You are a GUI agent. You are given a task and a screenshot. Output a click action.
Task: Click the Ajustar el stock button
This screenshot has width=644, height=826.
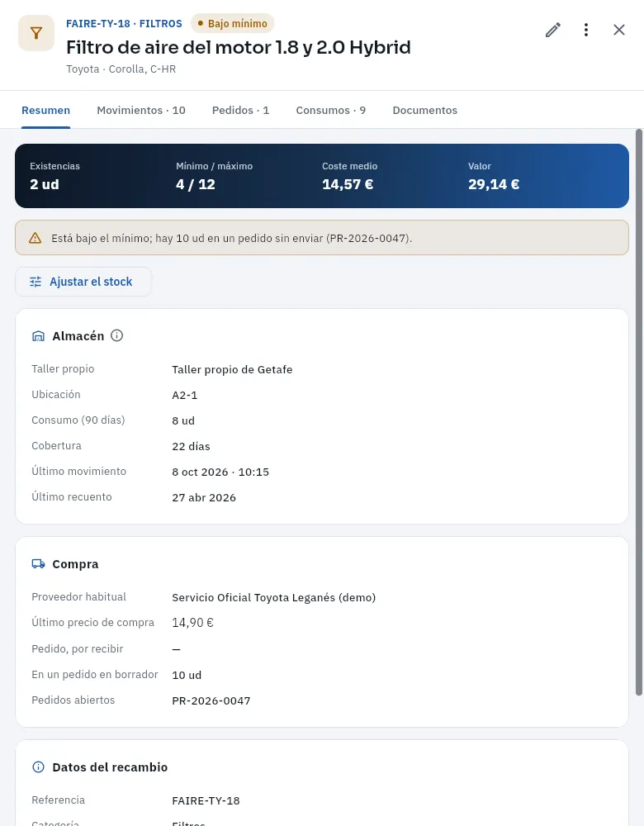[x=83, y=282]
